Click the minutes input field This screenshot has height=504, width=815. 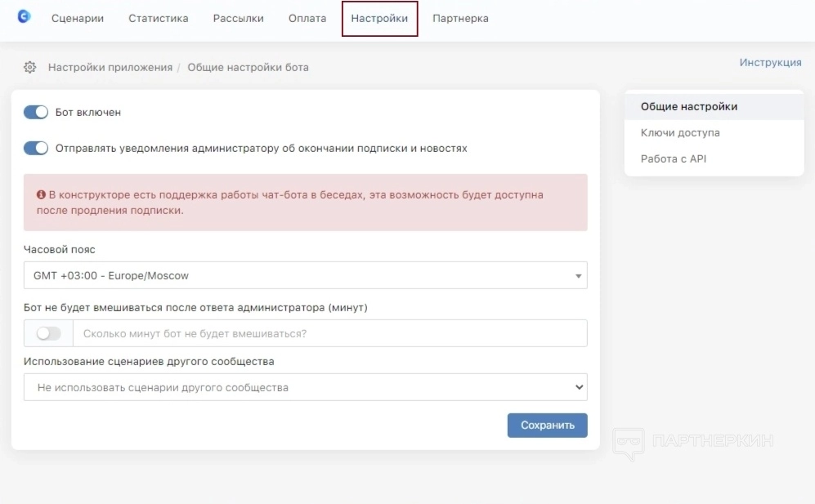tap(329, 333)
